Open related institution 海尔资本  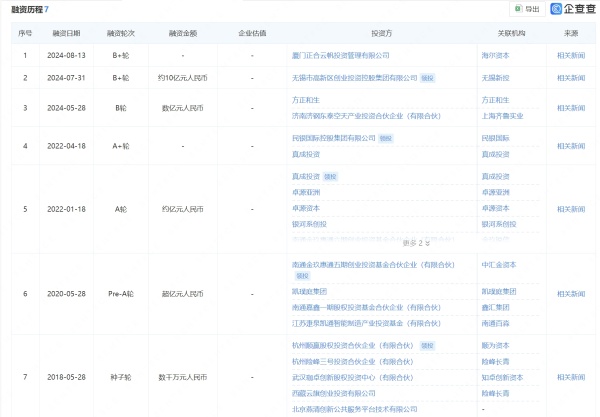click(x=496, y=55)
